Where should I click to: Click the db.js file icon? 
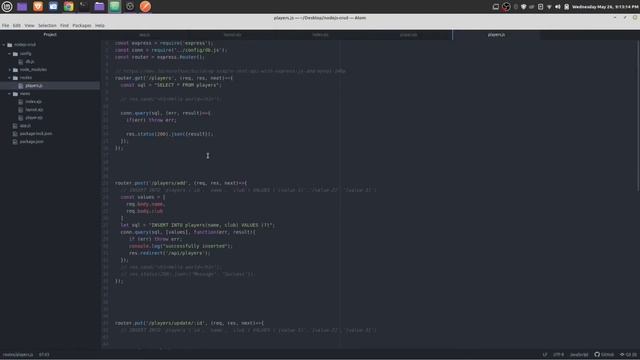click(x=21, y=62)
